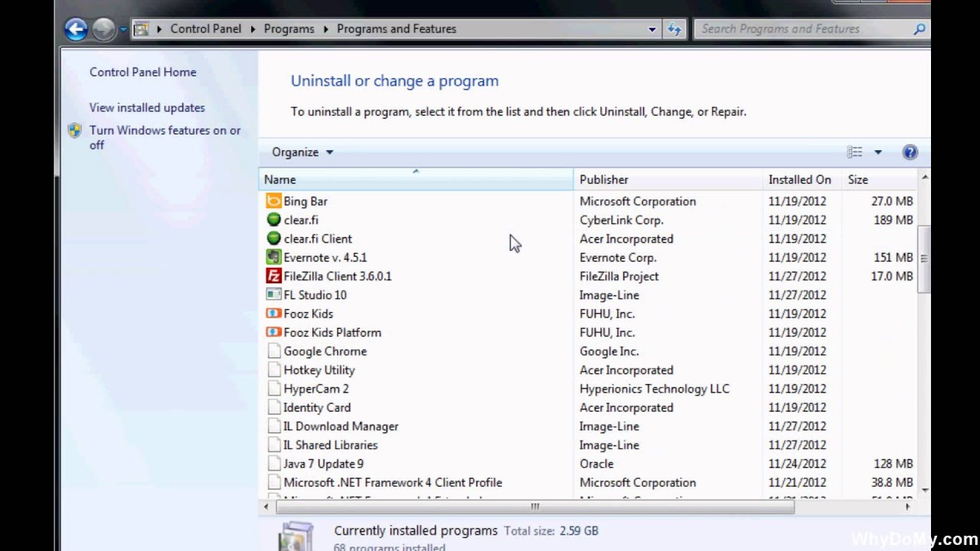Screen dimensions: 980x551
Task: Click the Identity Card entry icon
Action: pyautogui.click(x=274, y=407)
